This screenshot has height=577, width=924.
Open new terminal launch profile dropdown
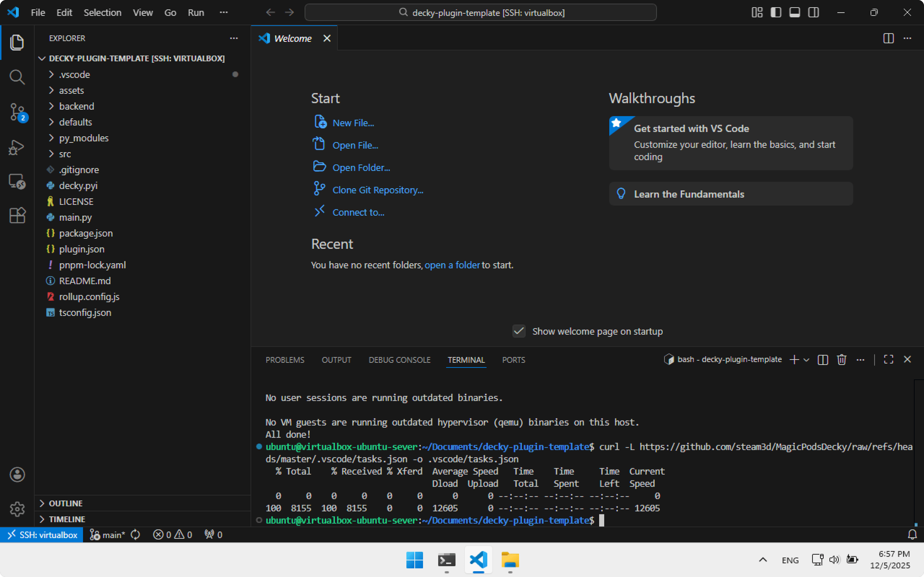806,360
